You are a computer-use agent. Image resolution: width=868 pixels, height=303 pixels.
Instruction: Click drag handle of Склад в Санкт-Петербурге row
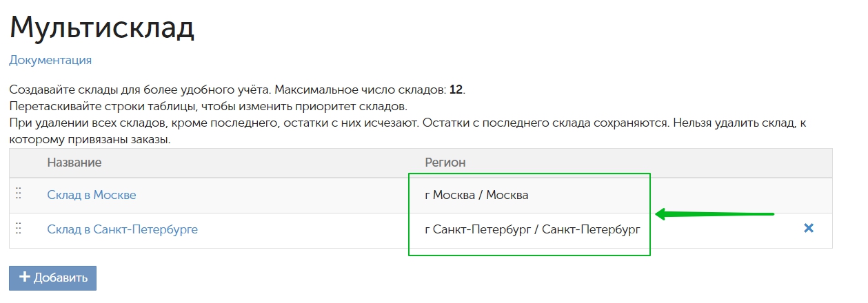pyautogui.click(x=19, y=229)
